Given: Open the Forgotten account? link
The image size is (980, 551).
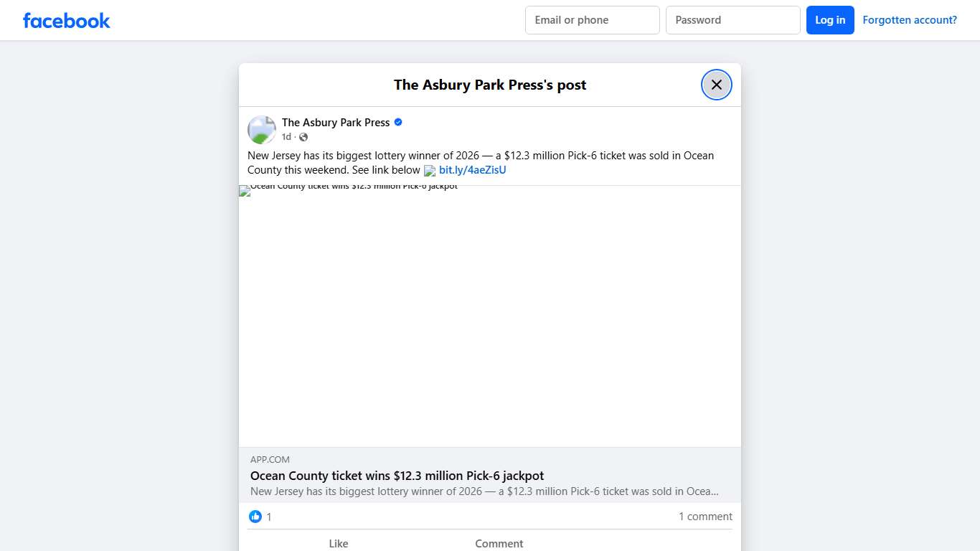Looking at the screenshot, I should point(910,20).
